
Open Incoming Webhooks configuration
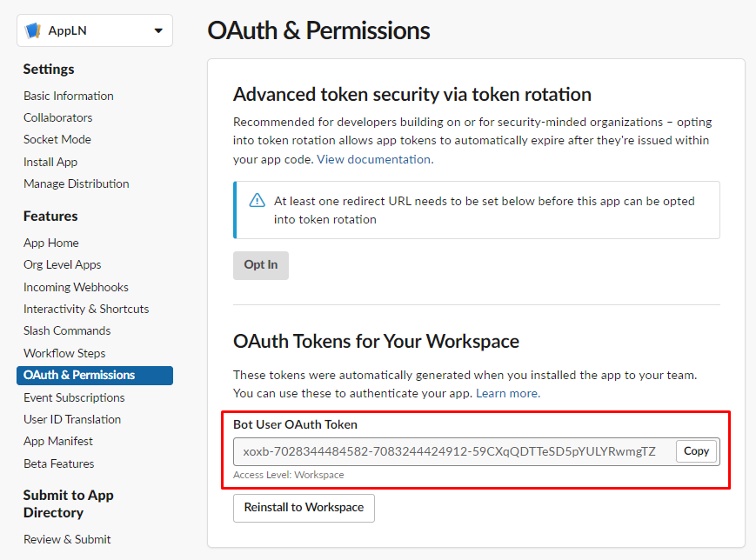(76, 287)
